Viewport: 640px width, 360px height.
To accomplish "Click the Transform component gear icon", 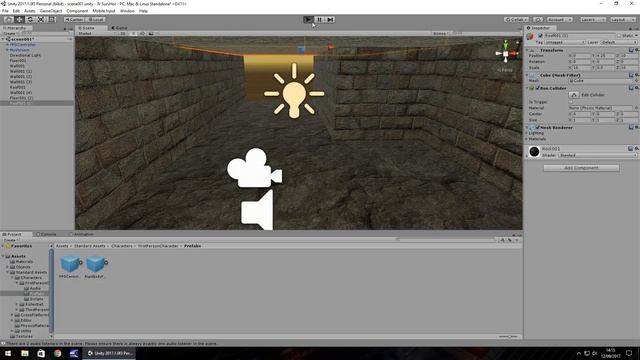I will (x=637, y=50).
